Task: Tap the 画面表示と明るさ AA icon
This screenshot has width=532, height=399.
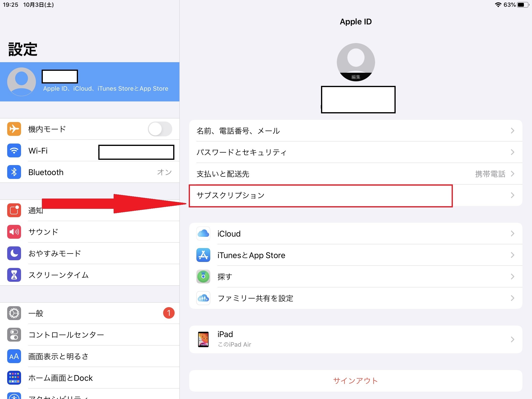Action: [14, 356]
